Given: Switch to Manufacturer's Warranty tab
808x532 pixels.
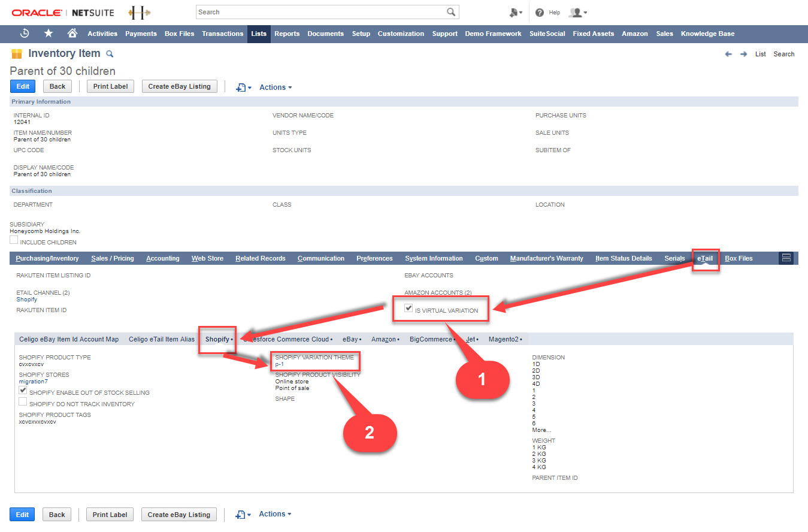Looking at the screenshot, I should [546, 258].
